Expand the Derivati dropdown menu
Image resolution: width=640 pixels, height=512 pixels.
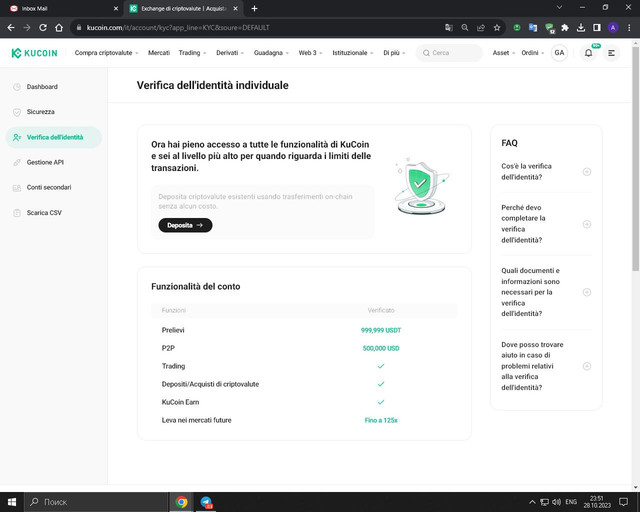[230, 53]
